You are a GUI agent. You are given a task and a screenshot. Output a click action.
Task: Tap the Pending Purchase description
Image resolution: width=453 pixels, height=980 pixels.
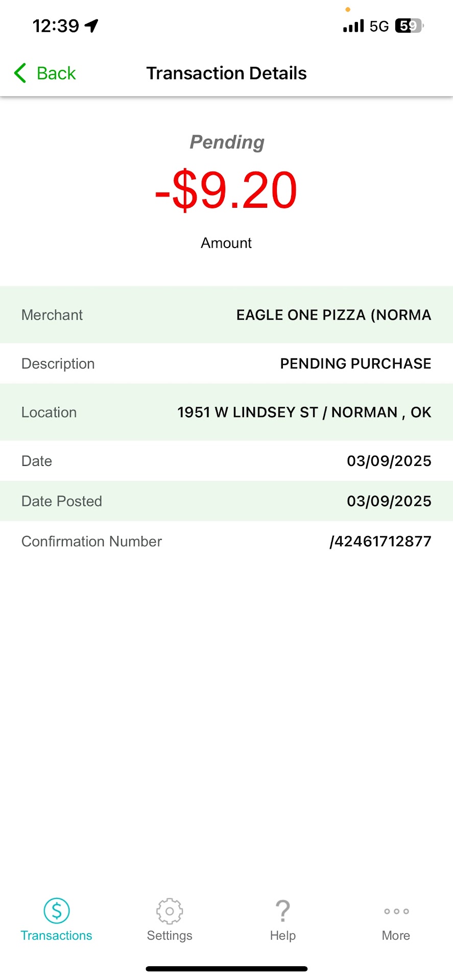click(355, 363)
